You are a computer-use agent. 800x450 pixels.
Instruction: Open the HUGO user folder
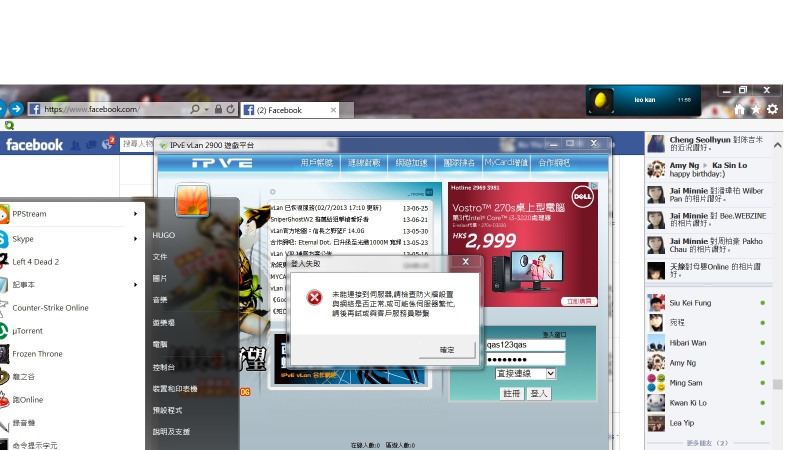pos(163,235)
